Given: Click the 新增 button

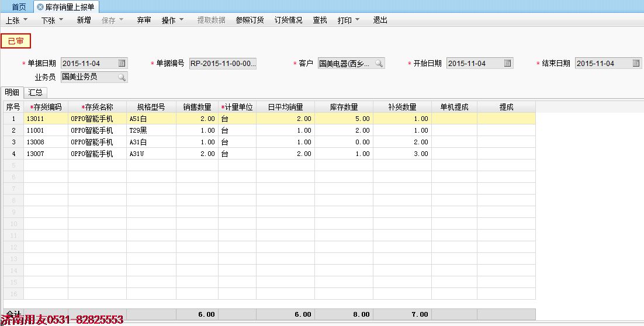Looking at the screenshot, I should 84,20.
